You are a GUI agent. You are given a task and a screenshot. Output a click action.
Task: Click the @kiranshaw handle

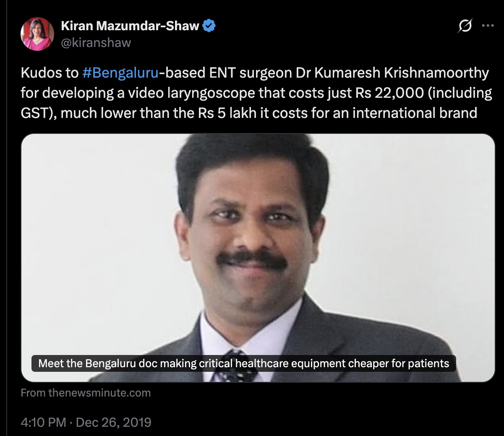click(96, 42)
